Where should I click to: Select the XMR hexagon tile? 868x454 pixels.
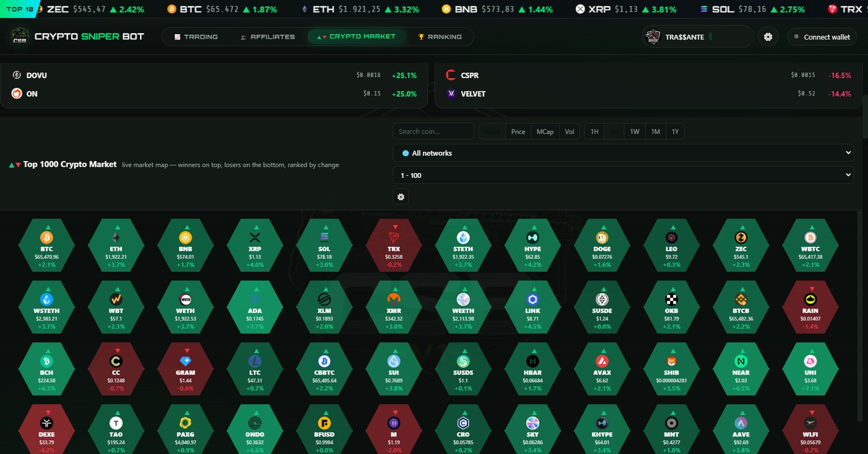click(x=393, y=307)
